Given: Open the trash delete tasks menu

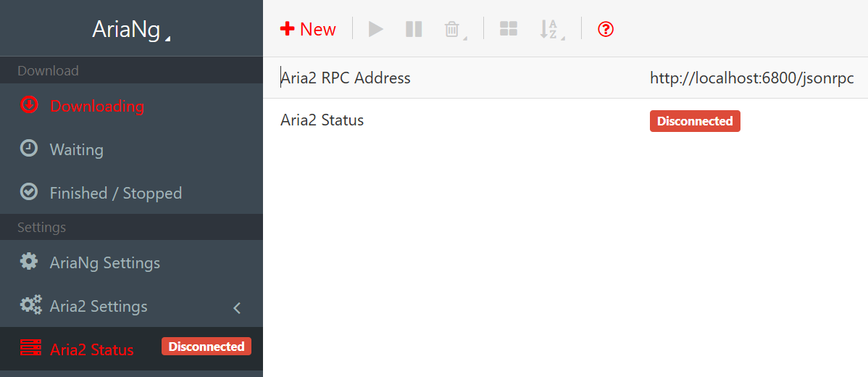Looking at the screenshot, I should click(454, 29).
